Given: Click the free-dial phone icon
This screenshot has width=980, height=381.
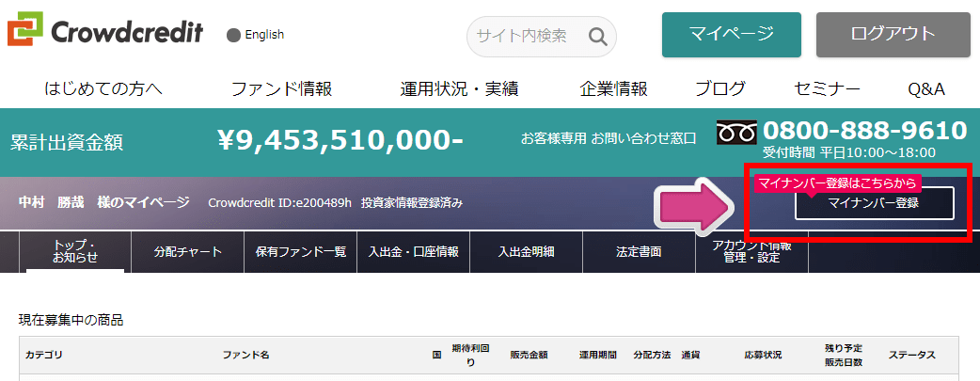Looking at the screenshot, I should 736,134.
